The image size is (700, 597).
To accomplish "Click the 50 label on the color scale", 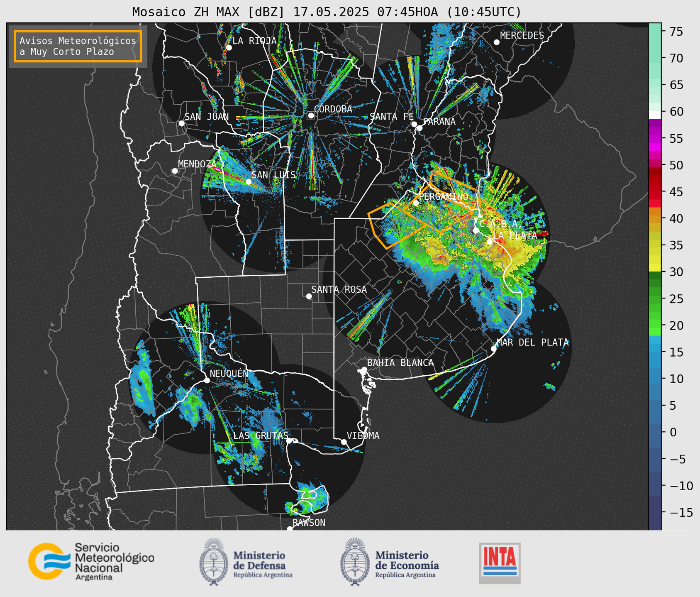I will tap(677, 165).
